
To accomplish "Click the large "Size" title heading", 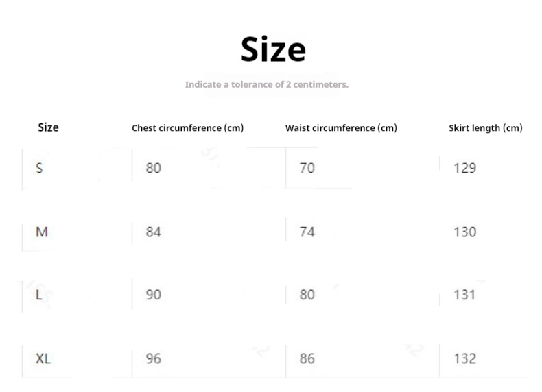I will tap(273, 49).
